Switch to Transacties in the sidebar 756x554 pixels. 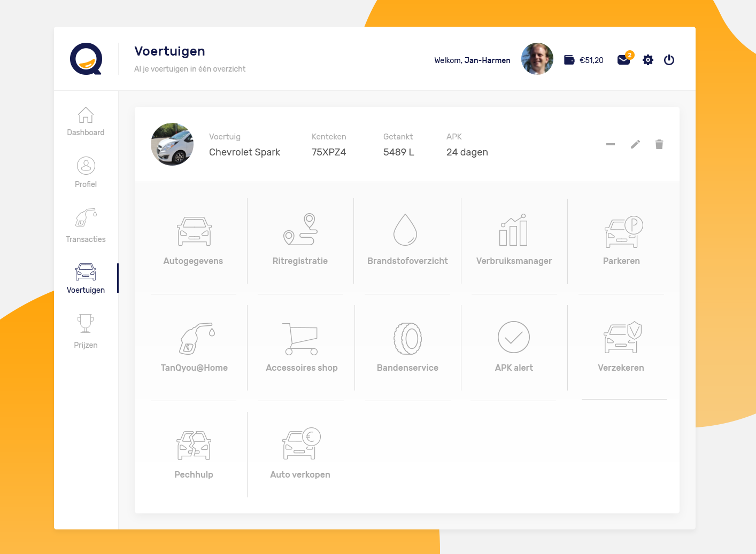tap(86, 225)
